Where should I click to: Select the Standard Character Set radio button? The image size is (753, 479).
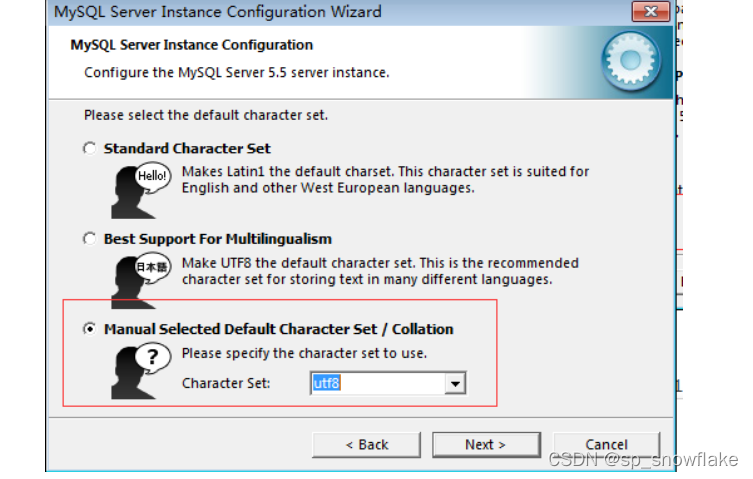90,148
